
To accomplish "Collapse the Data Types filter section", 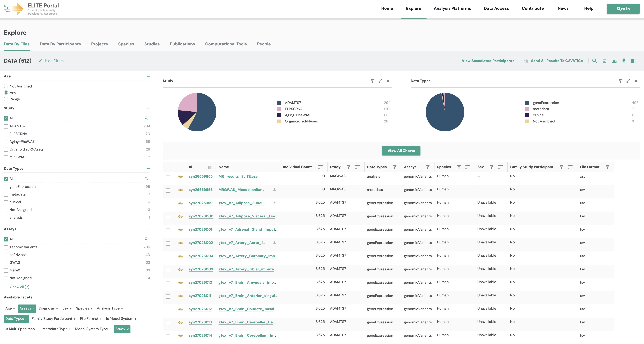I will click(148, 169).
